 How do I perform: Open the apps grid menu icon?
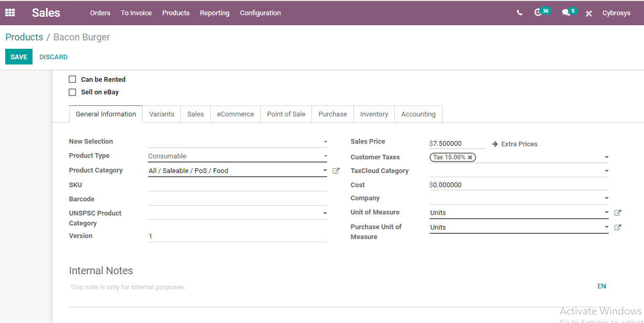10,13
